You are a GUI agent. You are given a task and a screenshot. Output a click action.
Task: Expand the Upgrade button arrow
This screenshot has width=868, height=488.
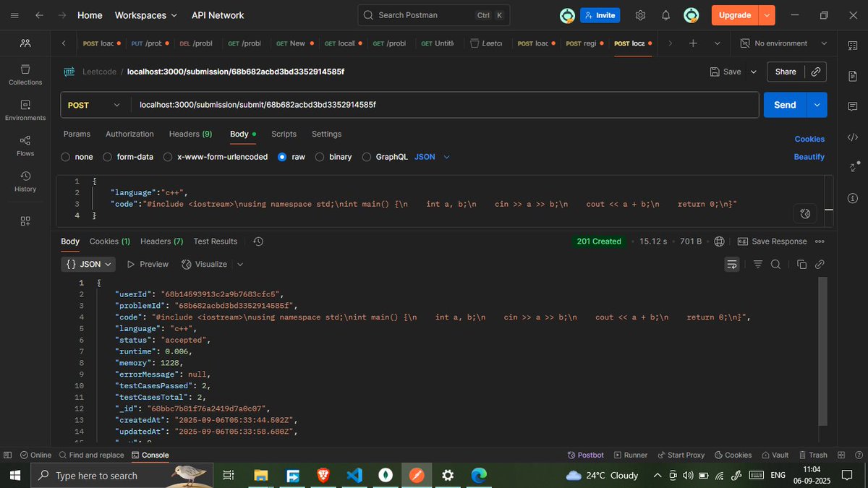click(767, 15)
